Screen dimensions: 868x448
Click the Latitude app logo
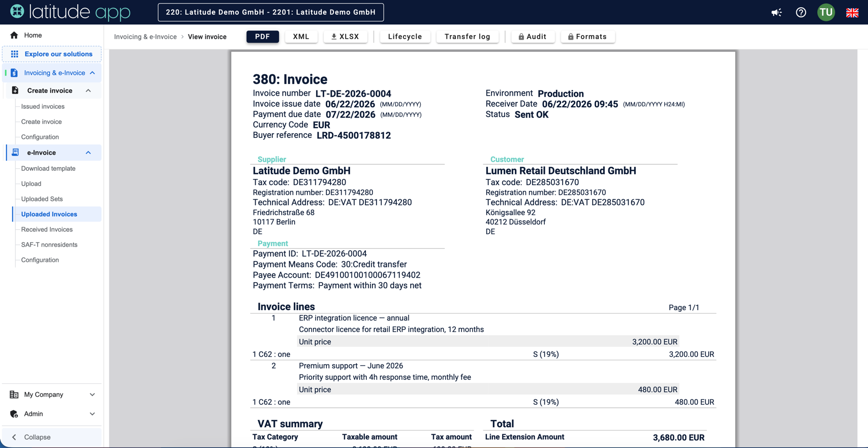pyautogui.click(x=70, y=12)
